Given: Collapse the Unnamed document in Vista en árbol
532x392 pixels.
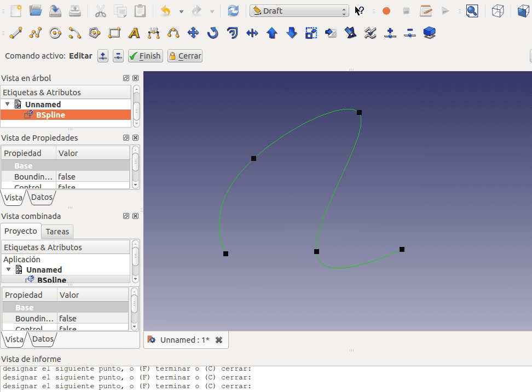Looking at the screenshot, I should click(7, 104).
